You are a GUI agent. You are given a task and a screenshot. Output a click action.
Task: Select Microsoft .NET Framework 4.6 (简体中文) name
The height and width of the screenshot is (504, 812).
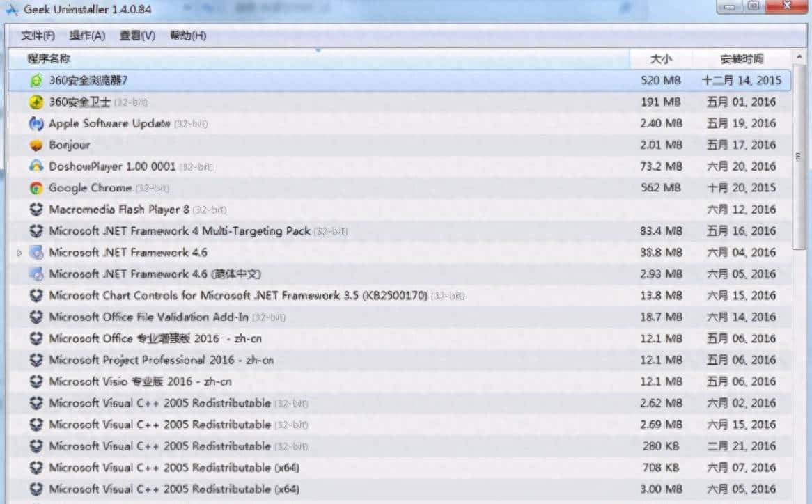(x=155, y=274)
